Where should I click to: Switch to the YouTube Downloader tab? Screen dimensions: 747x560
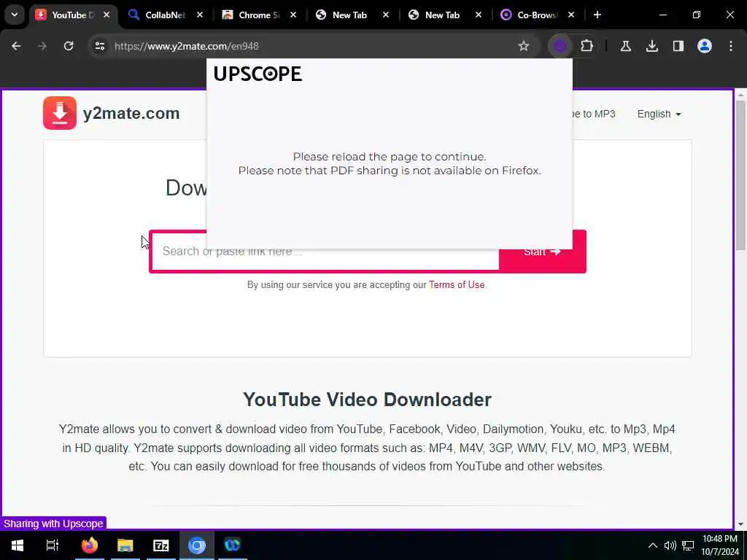(73, 15)
